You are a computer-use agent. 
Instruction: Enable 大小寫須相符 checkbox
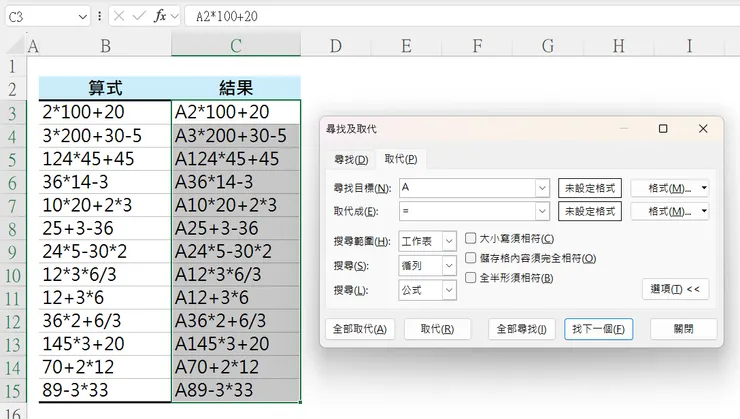471,238
